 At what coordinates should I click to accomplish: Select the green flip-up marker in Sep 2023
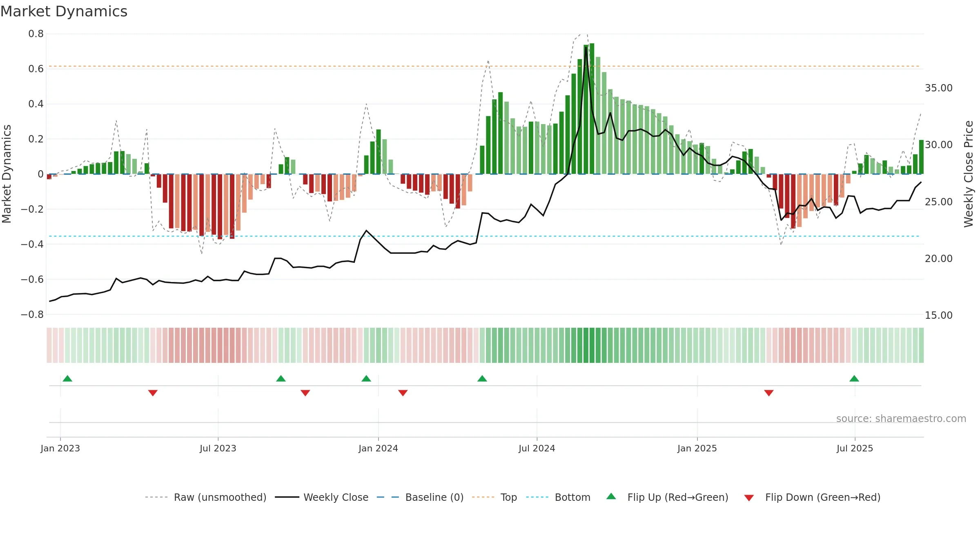tap(281, 378)
